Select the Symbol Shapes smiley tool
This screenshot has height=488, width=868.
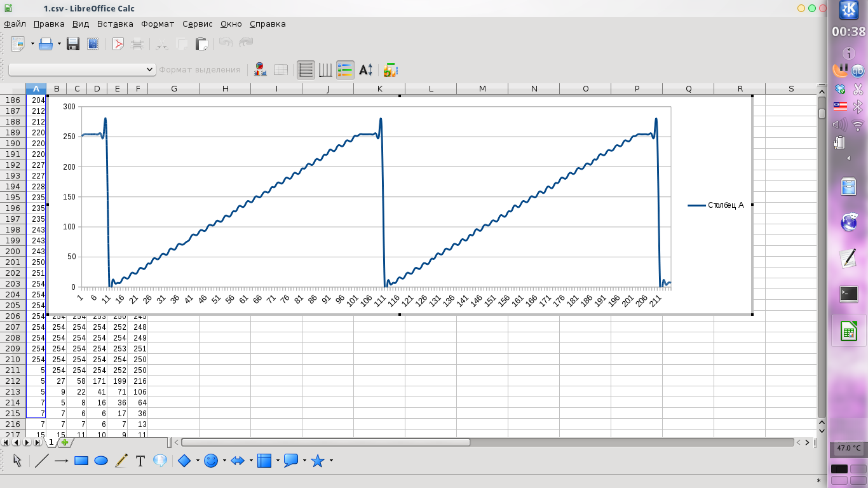(x=211, y=461)
